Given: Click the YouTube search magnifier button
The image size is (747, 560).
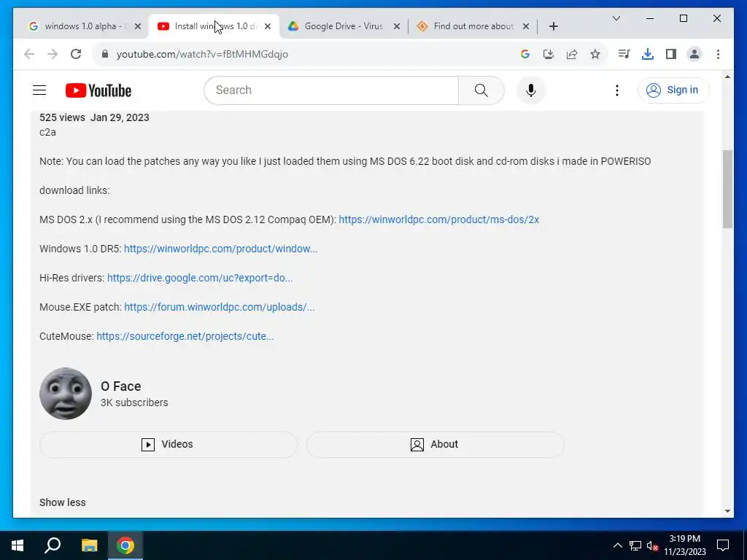Looking at the screenshot, I should point(481,90).
